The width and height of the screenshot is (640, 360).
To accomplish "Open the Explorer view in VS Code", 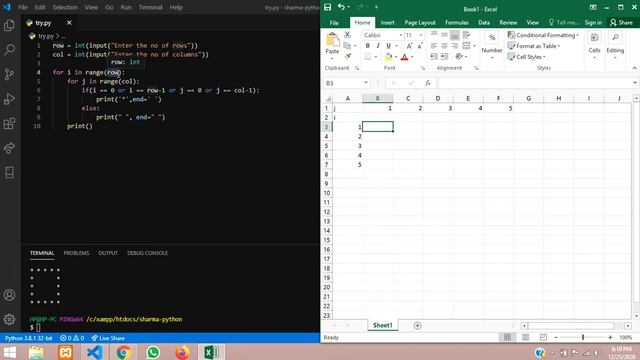I will pyautogui.click(x=9, y=26).
